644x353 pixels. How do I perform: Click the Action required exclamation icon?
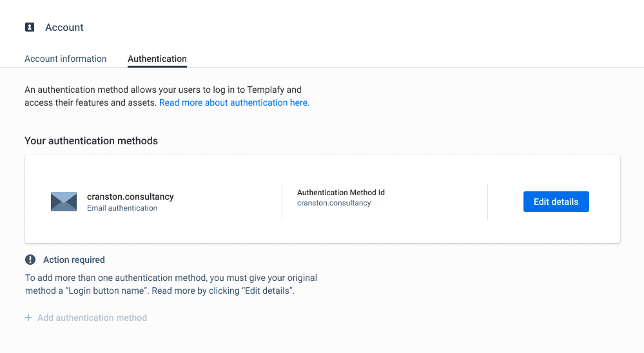30,260
